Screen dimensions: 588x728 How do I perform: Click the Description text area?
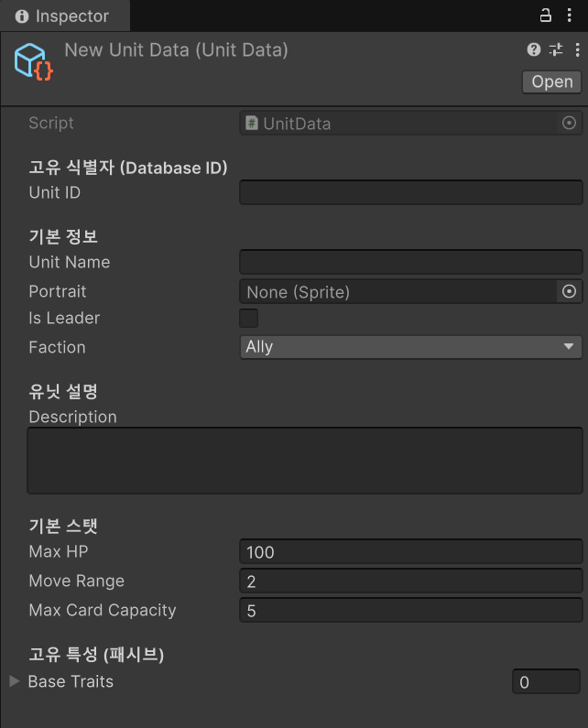point(305,461)
